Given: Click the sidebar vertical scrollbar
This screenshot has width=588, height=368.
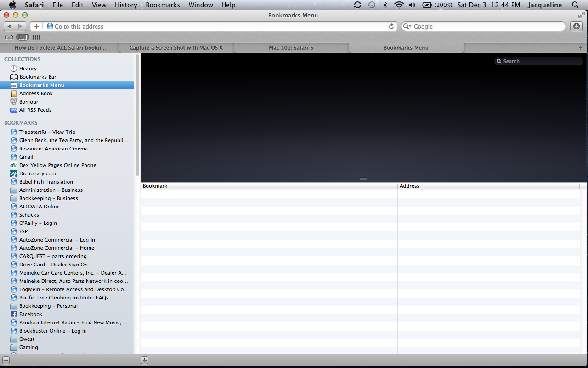Looking at the screenshot, I should coord(137,115).
